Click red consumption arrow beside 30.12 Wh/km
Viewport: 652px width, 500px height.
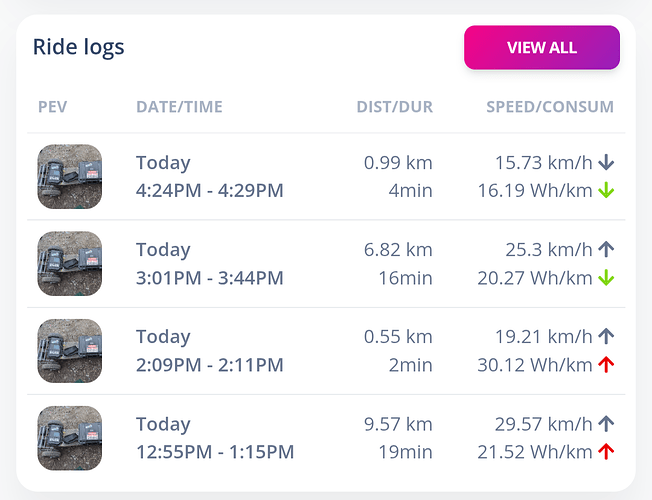606,366
